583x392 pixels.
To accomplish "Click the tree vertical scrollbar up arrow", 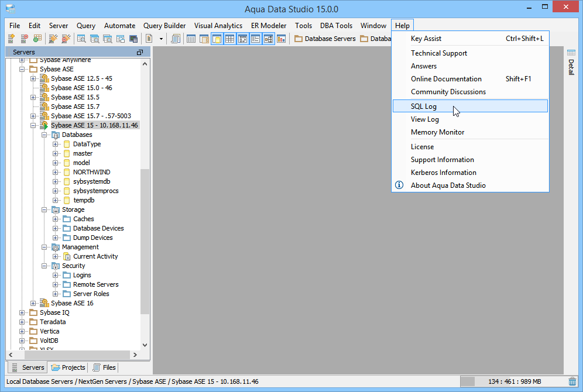I will tap(145, 64).
